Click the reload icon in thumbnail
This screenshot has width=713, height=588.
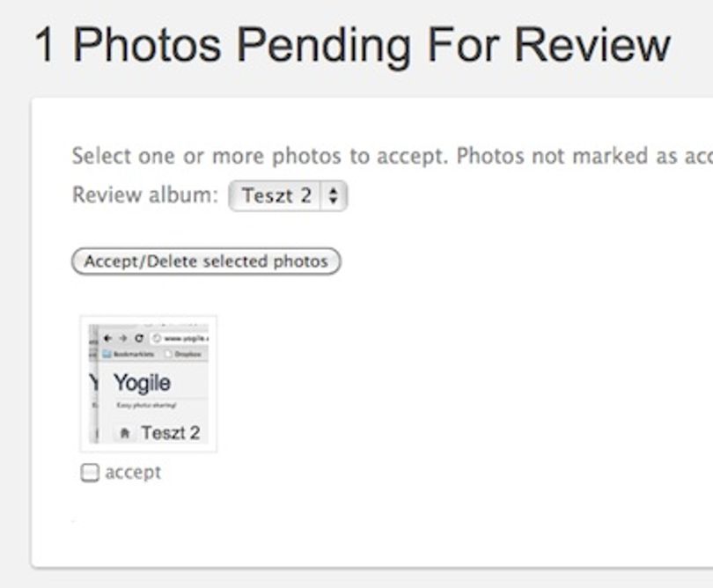[139, 338]
